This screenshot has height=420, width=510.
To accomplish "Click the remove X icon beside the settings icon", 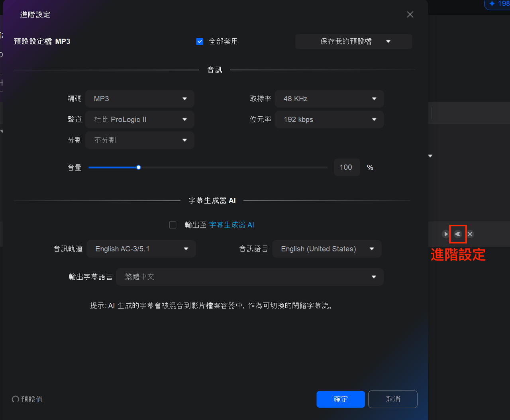I will (470, 234).
